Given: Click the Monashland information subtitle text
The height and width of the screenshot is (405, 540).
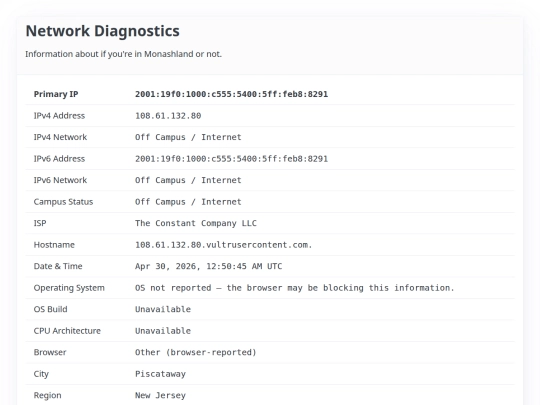Looking at the screenshot, I should click(x=123, y=54).
